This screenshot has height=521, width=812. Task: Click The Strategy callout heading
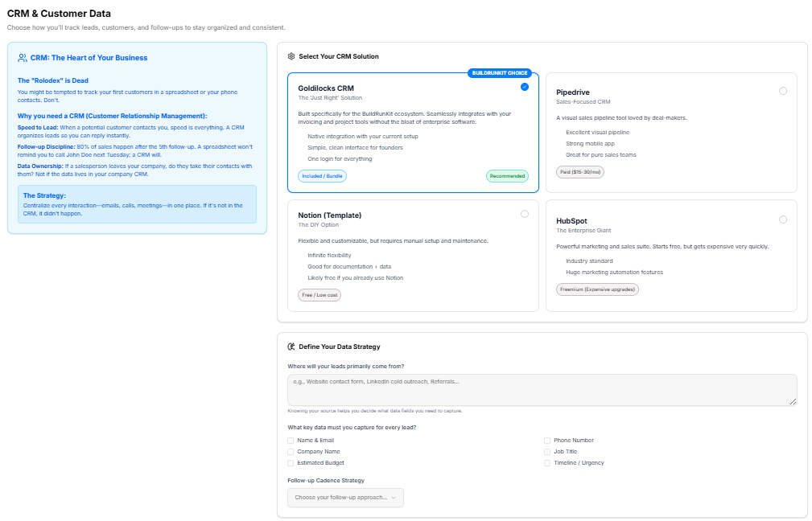click(x=44, y=195)
